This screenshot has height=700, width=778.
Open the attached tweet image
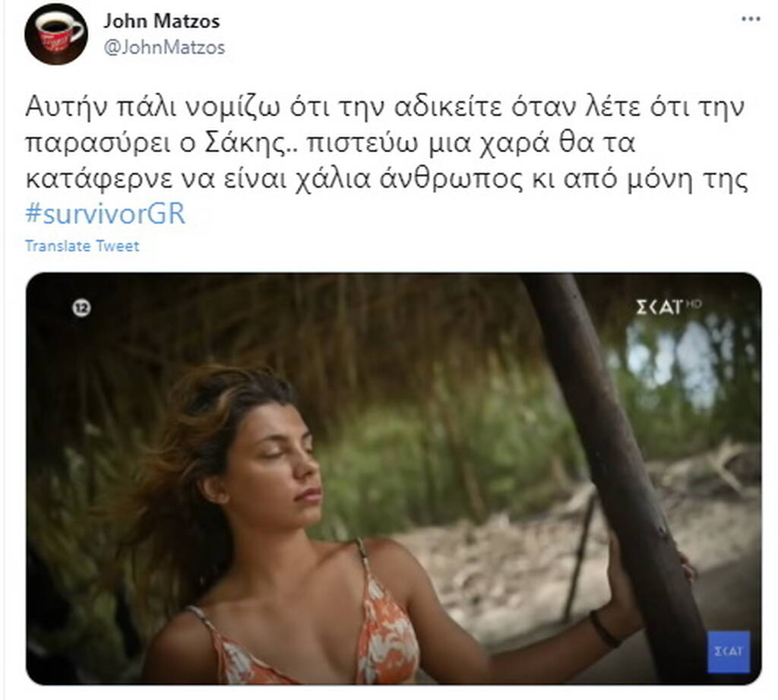394,479
